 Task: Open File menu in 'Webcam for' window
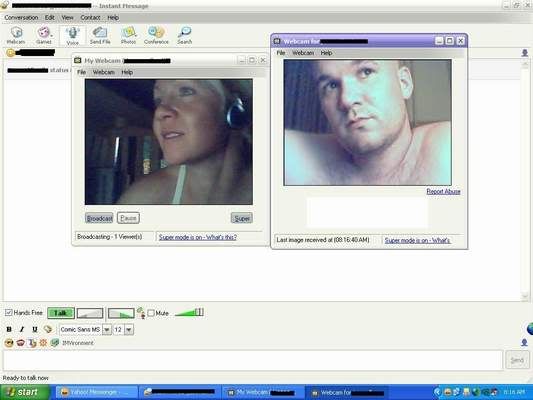281,53
